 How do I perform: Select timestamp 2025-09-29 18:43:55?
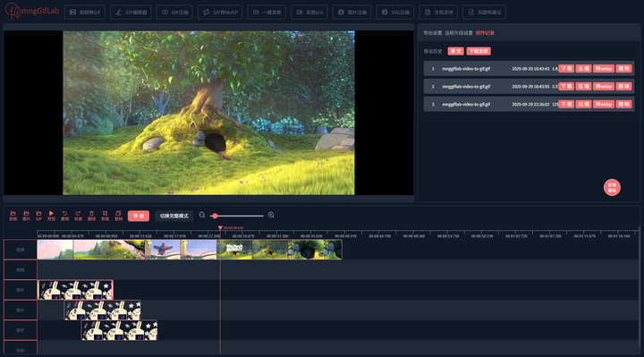[530, 86]
